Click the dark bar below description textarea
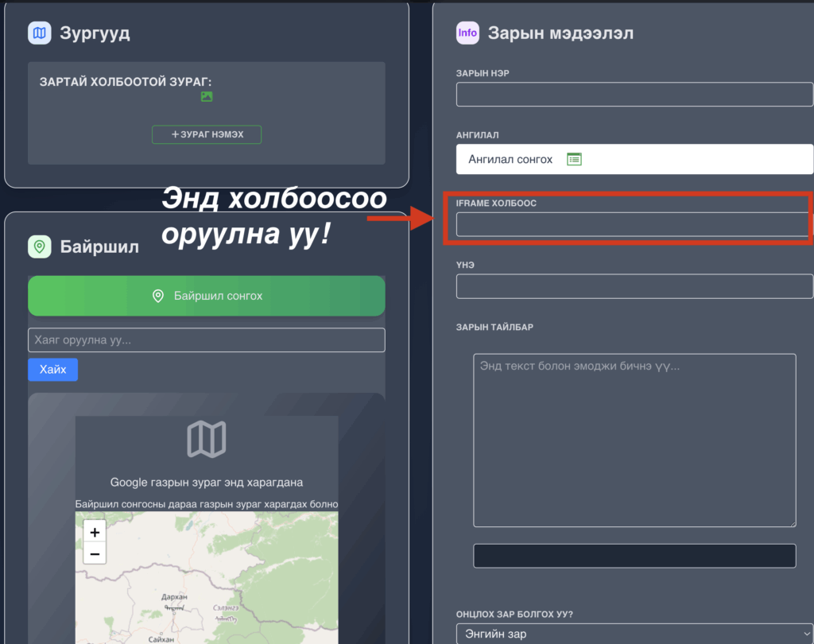814x644 pixels. (634, 556)
